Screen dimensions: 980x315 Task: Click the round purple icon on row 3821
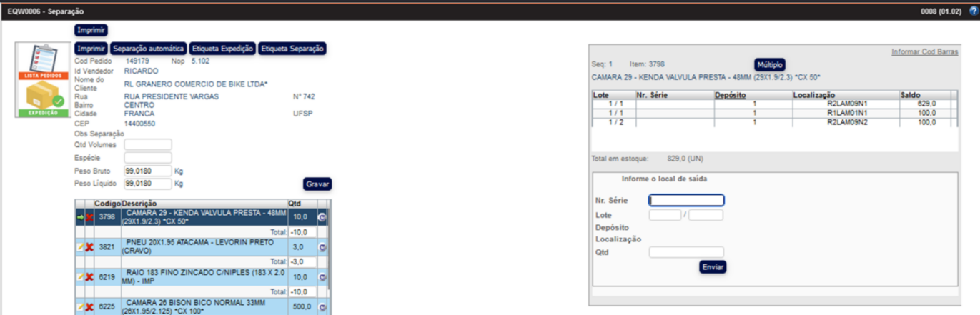(322, 246)
